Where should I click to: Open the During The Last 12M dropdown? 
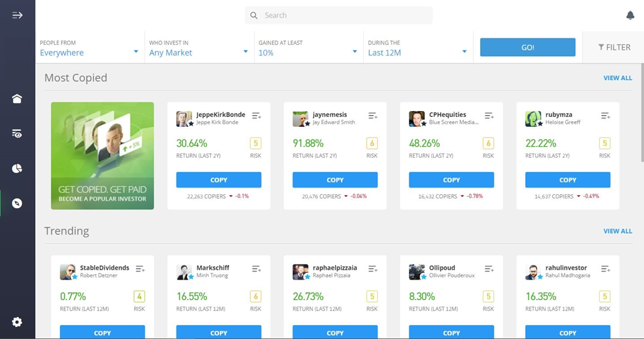click(x=418, y=48)
